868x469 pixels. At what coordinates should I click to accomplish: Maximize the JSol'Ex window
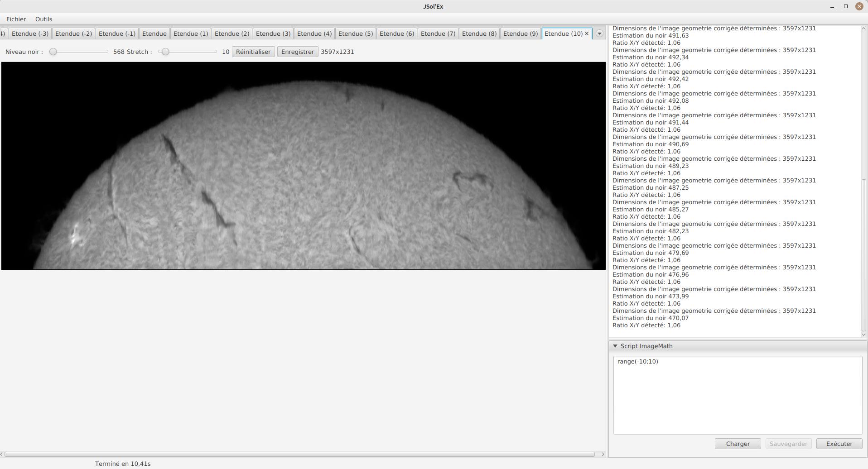pos(845,6)
